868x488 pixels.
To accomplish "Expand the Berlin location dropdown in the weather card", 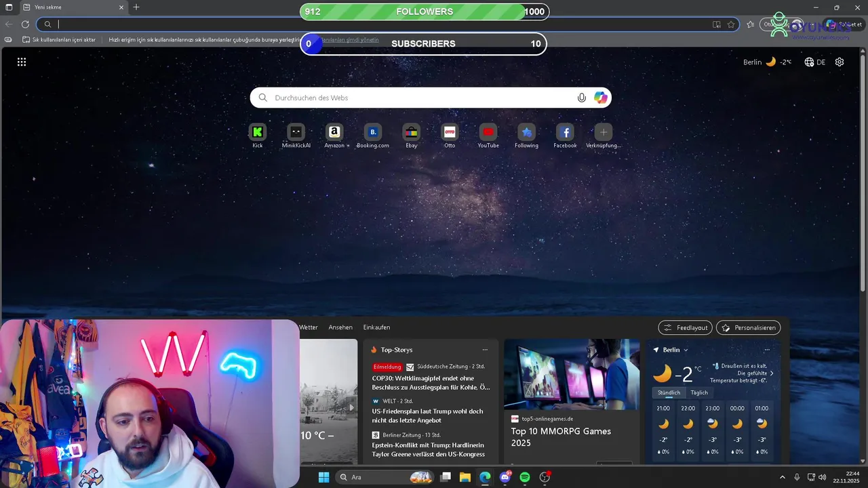I will [686, 350].
